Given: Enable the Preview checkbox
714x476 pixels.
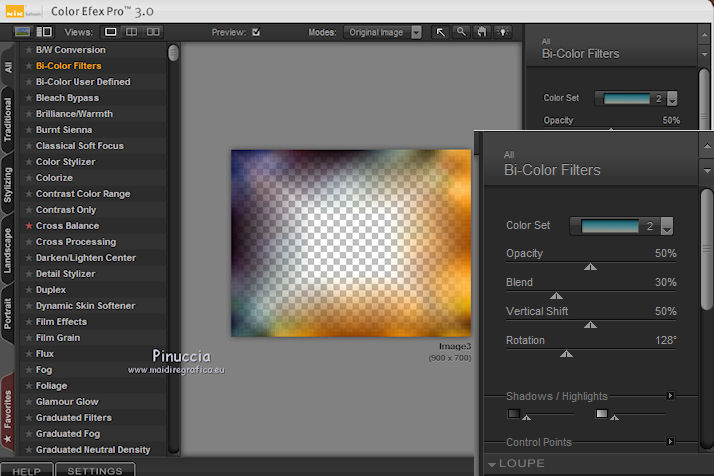Looking at the screenshot, I should point(256,32).
